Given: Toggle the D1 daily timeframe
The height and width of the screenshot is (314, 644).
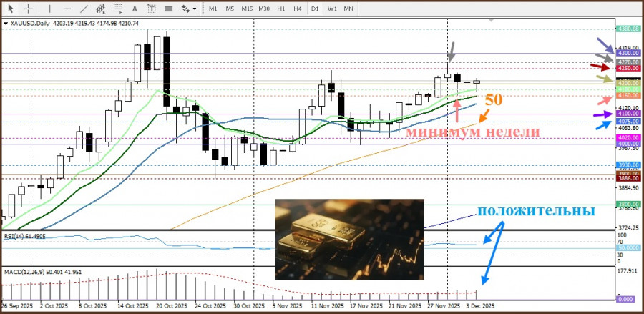Looking at the screenshot, I should pos(315,9).
